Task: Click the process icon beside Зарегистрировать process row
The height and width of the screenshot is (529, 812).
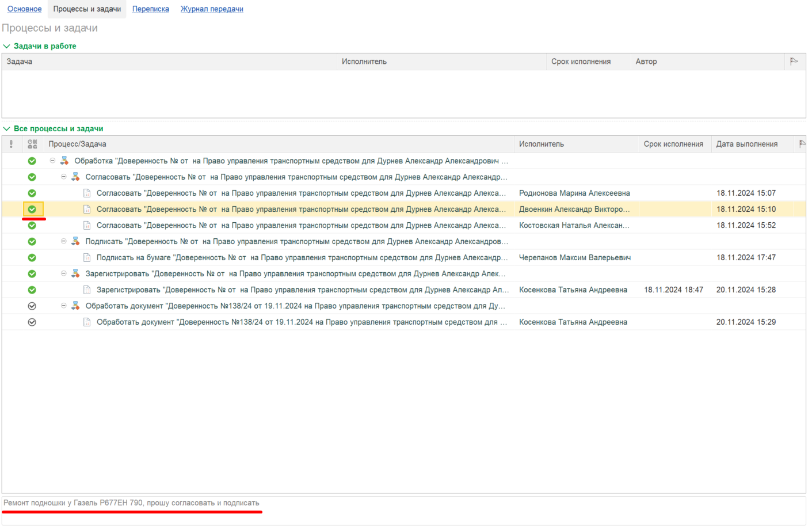Action: [x=75, y=273]
